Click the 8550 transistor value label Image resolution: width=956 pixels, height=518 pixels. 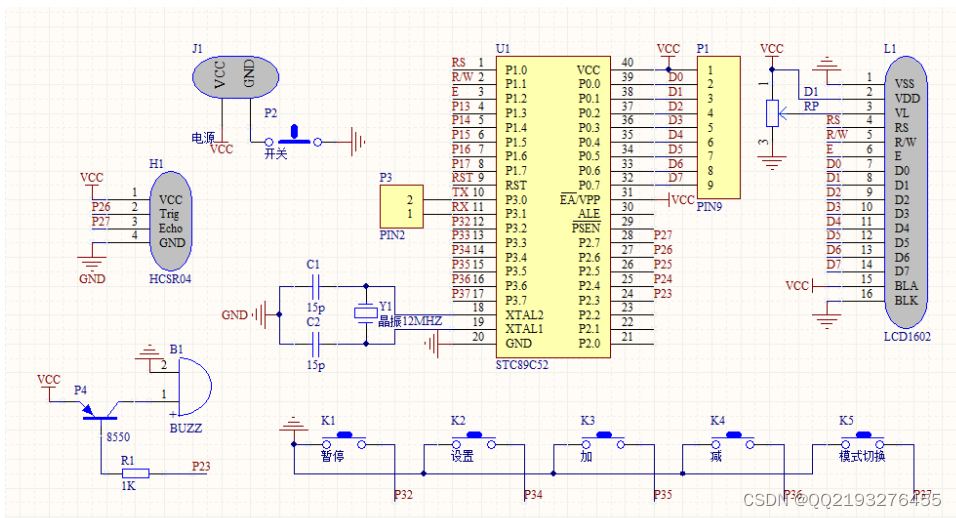(118, 437)
